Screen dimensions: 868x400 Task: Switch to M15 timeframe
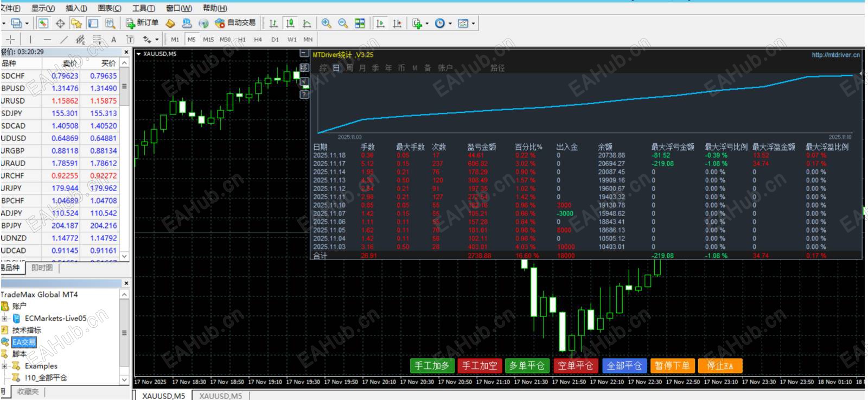point(208,39)
